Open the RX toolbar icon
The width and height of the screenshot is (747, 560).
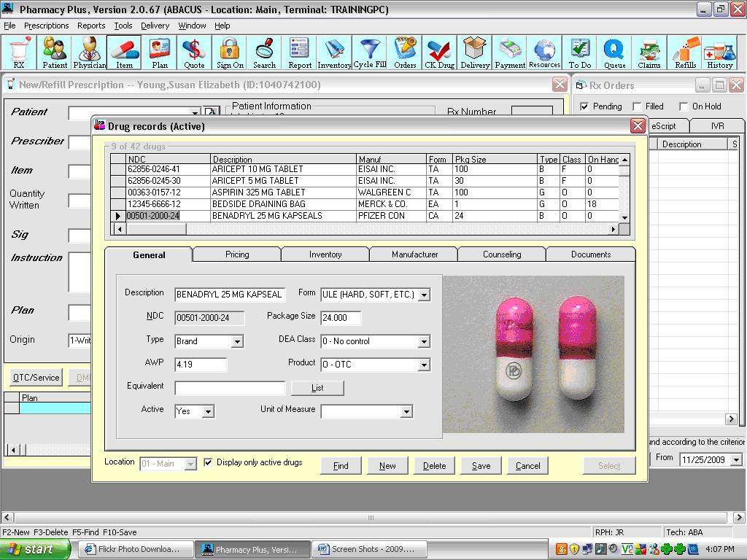click(x=18, y=52)
